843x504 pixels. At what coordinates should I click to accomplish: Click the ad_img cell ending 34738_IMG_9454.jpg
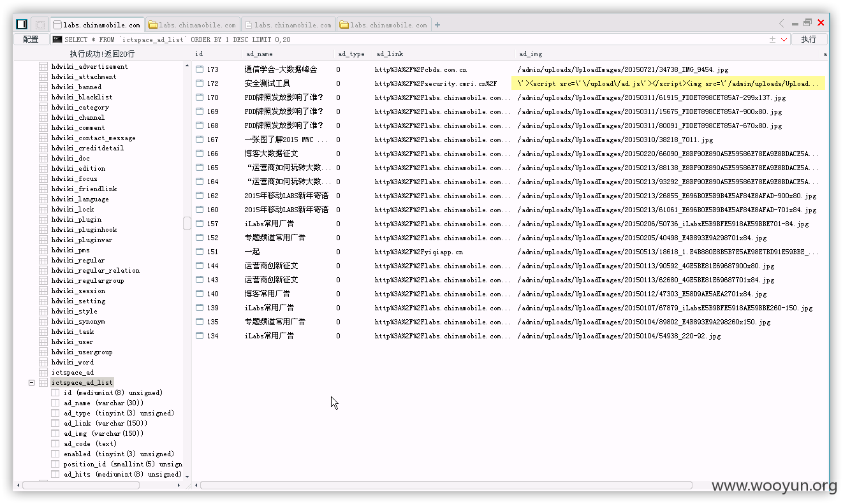(623, 69)
